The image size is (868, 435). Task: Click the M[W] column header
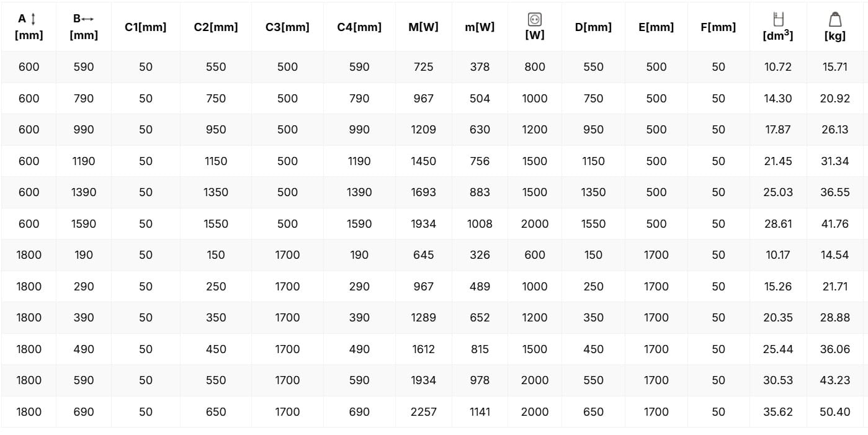pos(423,27)
